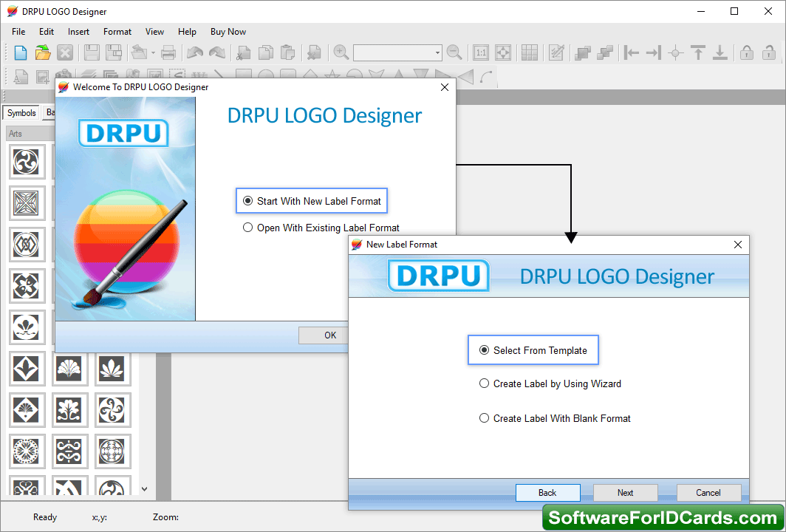786x532 pixels.
Task: Select Start With New Label Format
Action: [312, 201]
